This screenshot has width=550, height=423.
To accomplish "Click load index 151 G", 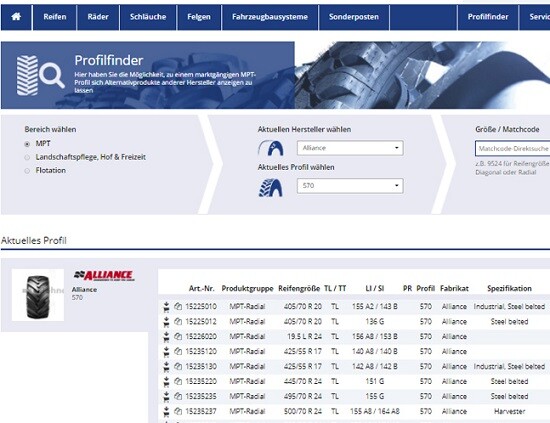I will click(375, 381).
